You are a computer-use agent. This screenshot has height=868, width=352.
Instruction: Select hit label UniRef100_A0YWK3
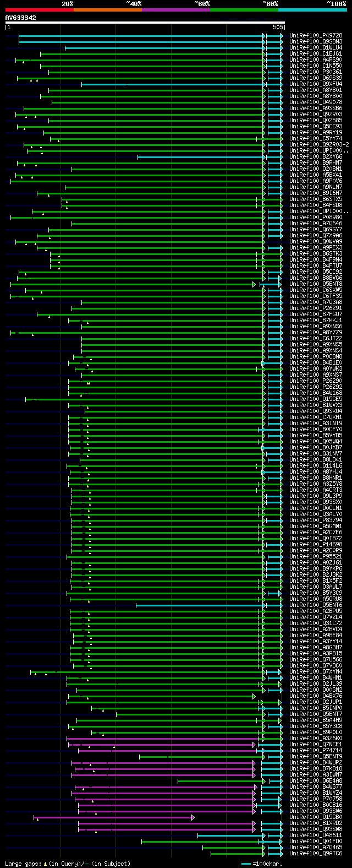click(x=316, y=369)
